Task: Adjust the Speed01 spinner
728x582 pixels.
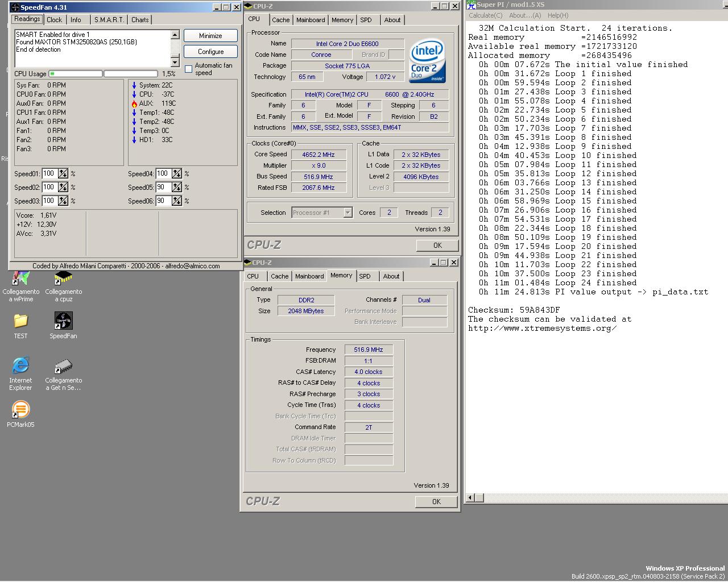Action: point(63,173)
